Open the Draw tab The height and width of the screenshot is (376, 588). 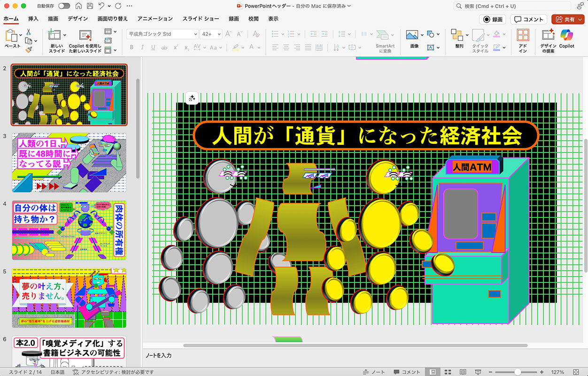tap(53, 19)
